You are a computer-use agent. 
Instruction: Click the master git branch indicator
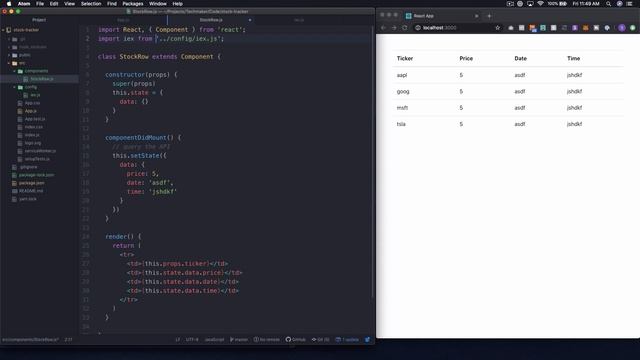(x=239, y=340)
